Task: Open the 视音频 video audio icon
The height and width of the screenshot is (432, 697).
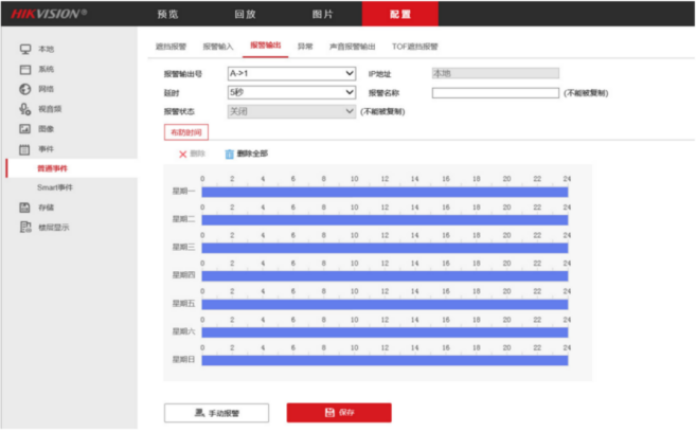Action: point(25,109)
